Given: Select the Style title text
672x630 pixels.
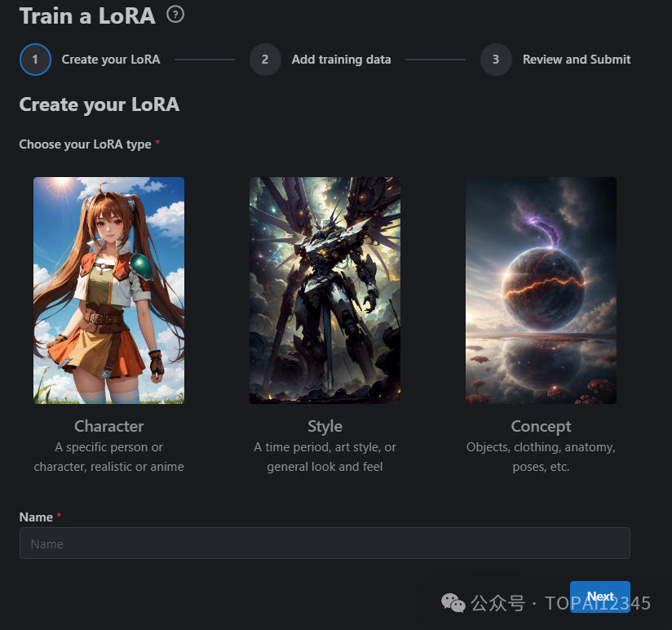Looking at the screenshot, I should (x=325, y=427).
